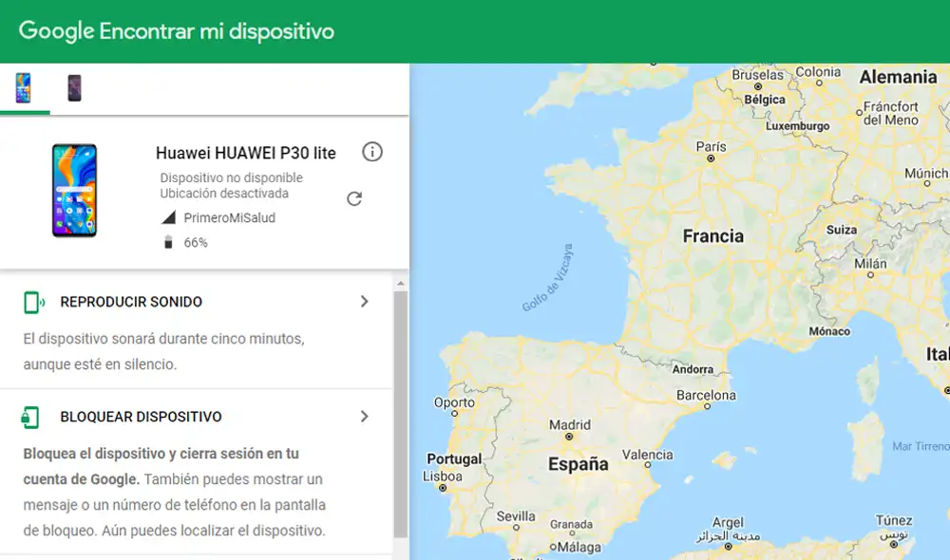Screen dimensions: 950x560
Task: Select the second phone device tab
Action: pos(75,85)
